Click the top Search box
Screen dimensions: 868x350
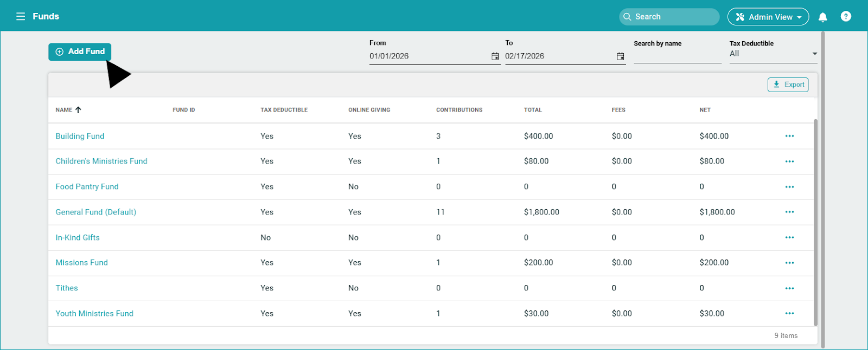click(669, 17)
